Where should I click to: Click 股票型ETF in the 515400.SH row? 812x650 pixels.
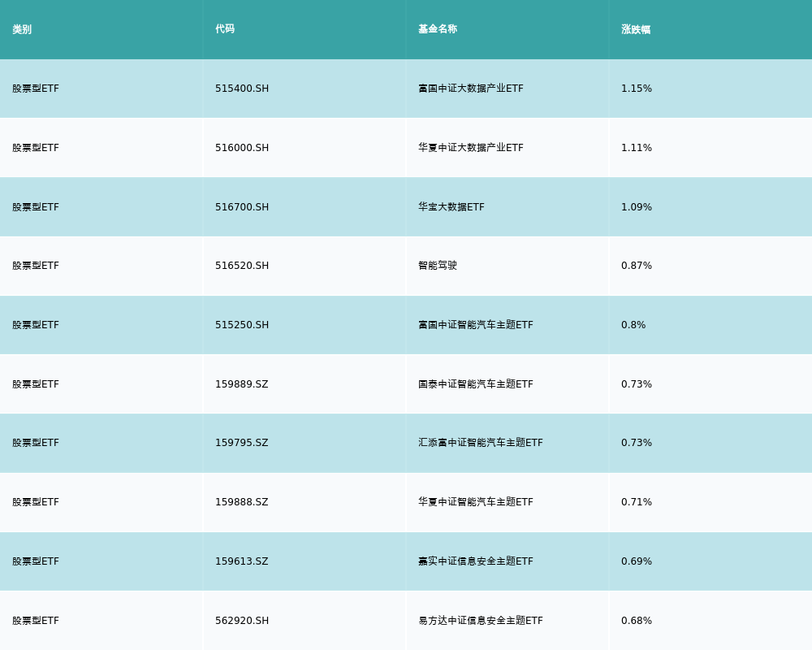(x=36, y=89)
